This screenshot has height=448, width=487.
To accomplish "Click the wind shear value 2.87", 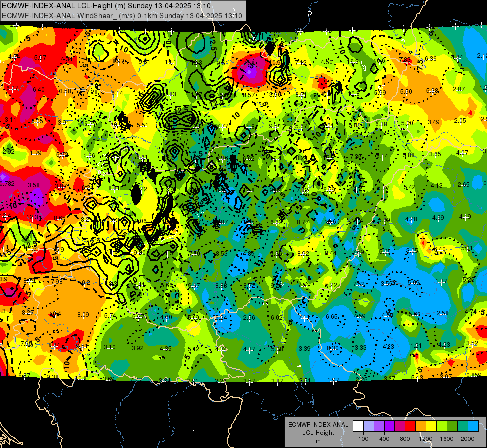I will [459, 89].
